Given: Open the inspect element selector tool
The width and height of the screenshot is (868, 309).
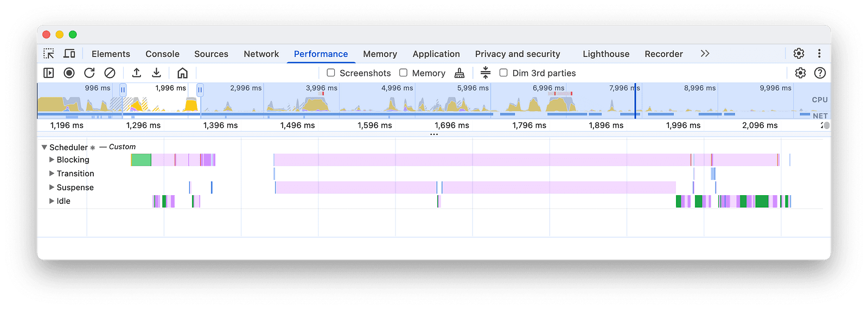Looking at the screenshot, I should tap(49, 54).
